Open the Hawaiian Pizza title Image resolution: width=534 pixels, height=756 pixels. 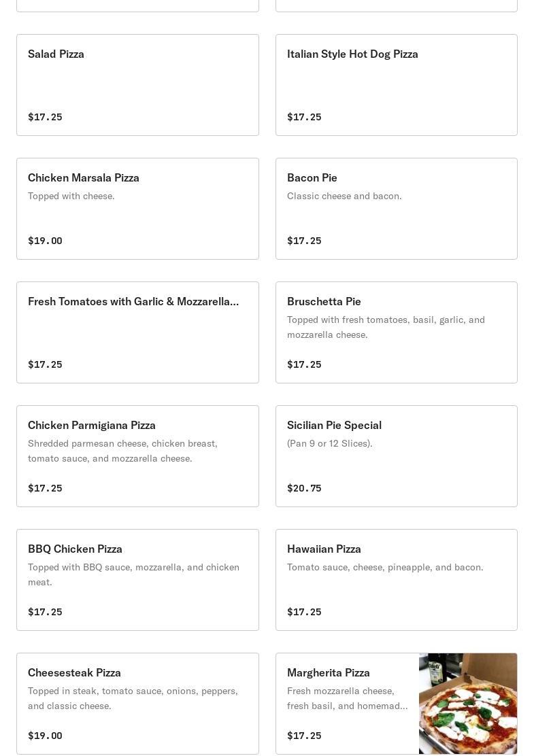324,549
